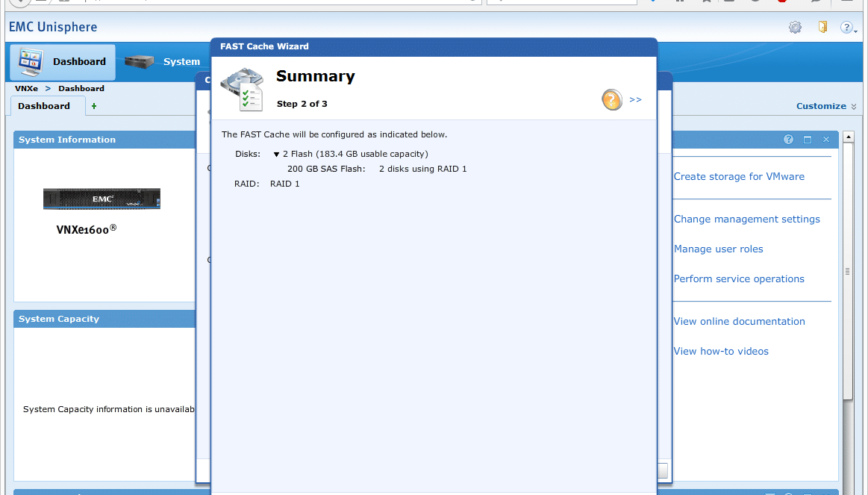Click the dashboard scrollbar up arrow
Viewport: 868px width, 495px height.
(x=848, y=136)
